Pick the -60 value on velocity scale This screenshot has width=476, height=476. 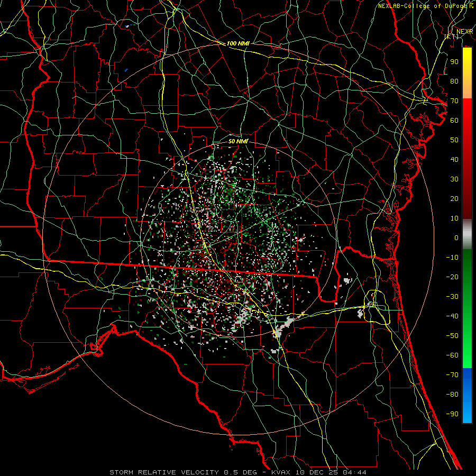(x=452, y=355)
